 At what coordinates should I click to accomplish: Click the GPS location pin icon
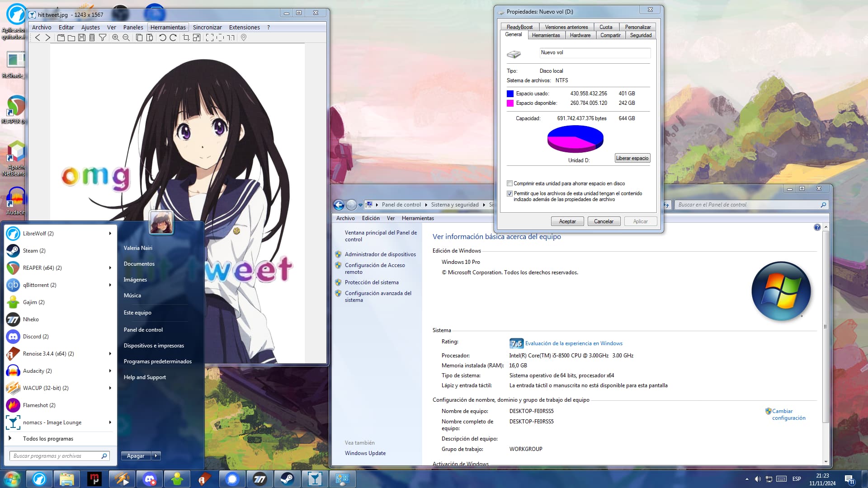(x=244, y=38)
